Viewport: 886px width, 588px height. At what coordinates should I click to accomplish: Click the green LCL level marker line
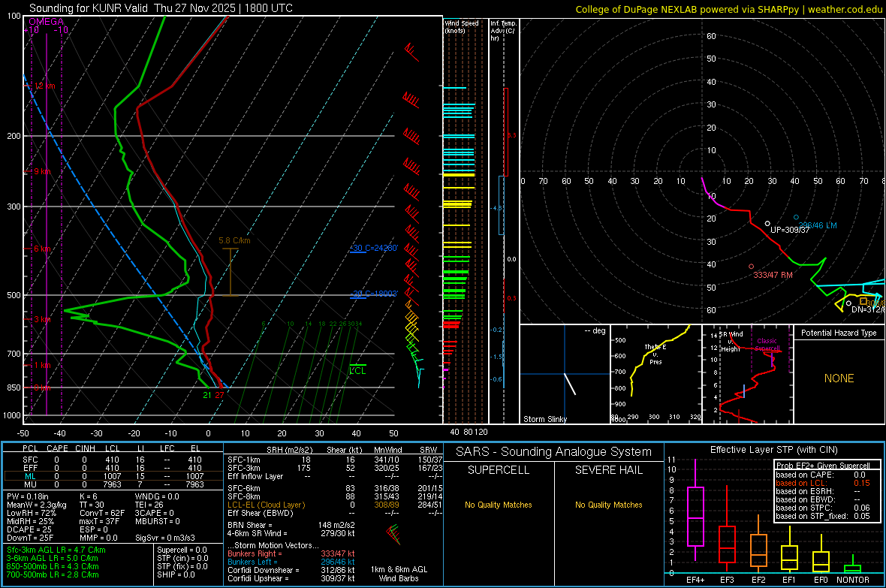(x=357, y=365)
